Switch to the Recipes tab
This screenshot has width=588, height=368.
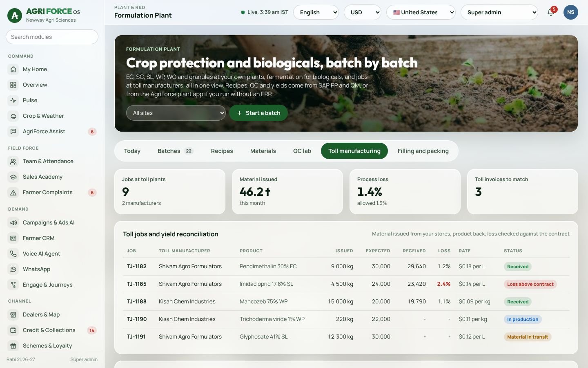[222, 151]
